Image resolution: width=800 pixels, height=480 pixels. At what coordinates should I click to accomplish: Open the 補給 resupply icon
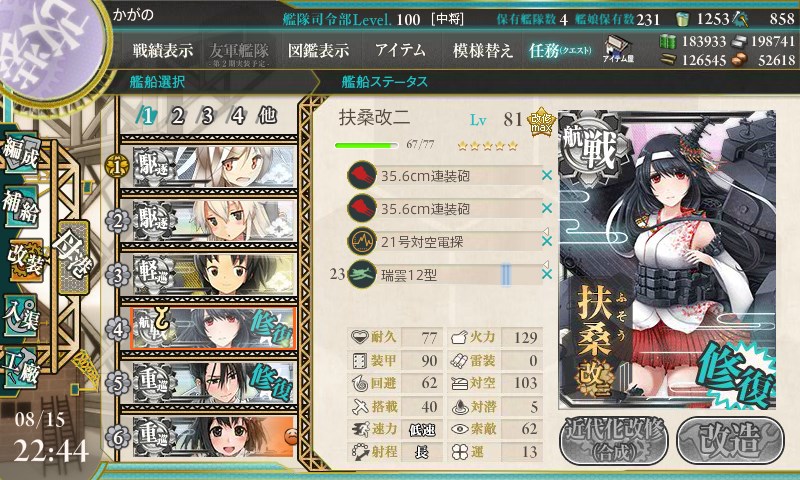coord(20,206)
